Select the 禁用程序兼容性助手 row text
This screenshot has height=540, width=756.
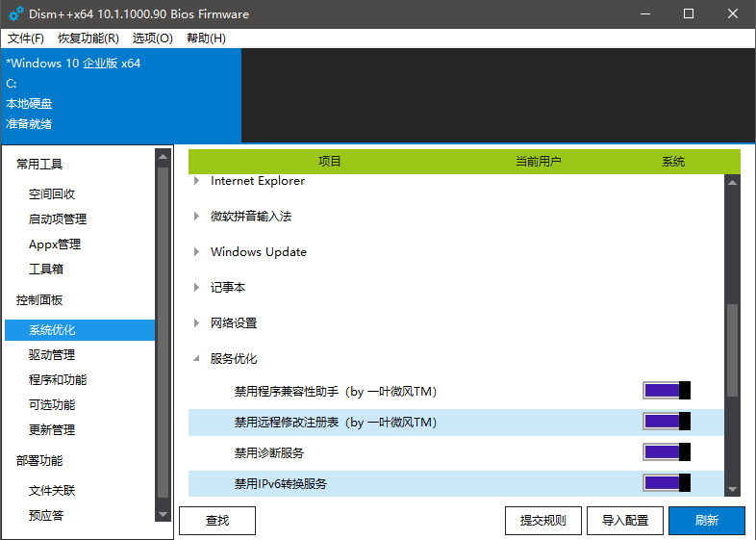pyautogui.click(x=336, y=392)
